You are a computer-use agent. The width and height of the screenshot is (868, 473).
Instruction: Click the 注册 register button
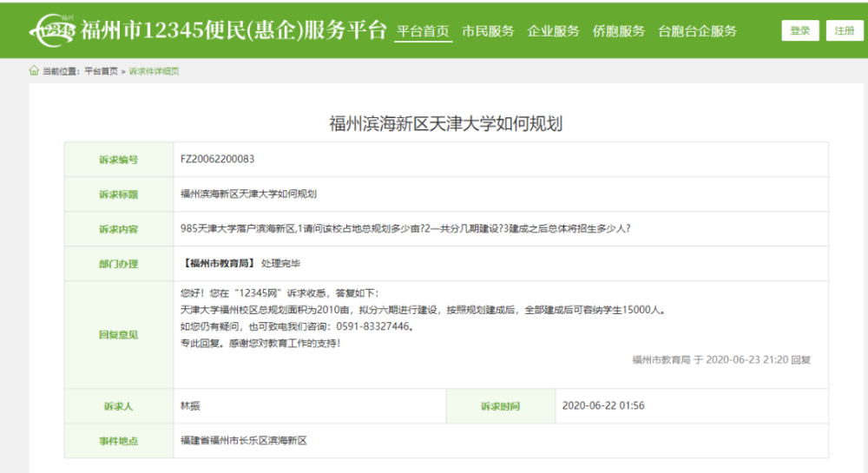click(845, 31)
